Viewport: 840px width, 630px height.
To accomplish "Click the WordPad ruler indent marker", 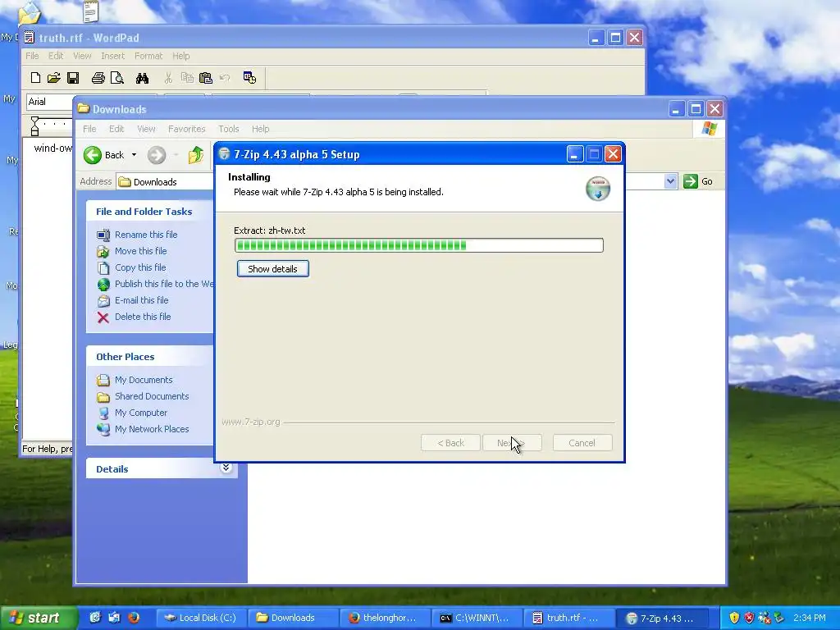I will 34,126.
